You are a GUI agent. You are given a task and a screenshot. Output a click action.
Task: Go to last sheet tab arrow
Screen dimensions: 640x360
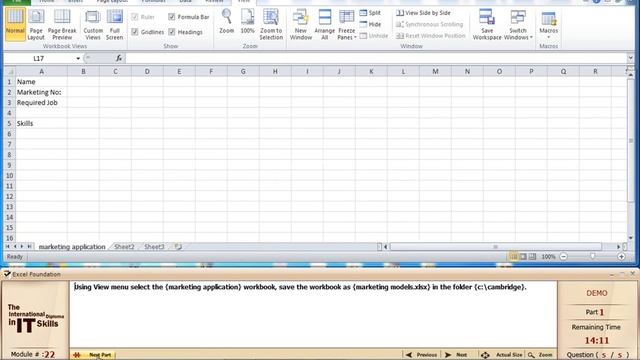(x=29, y=247)
